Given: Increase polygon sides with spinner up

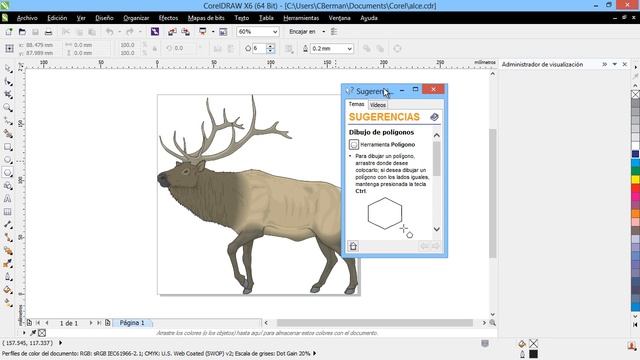Looking at the screenshot, I should (270, 46).
